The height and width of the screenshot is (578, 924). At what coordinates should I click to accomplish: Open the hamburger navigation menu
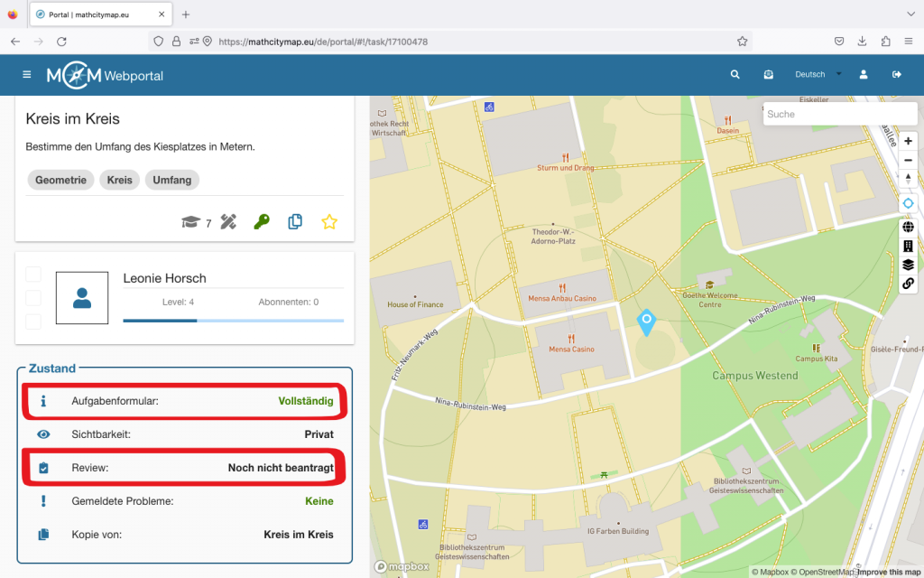coord(26,75)
